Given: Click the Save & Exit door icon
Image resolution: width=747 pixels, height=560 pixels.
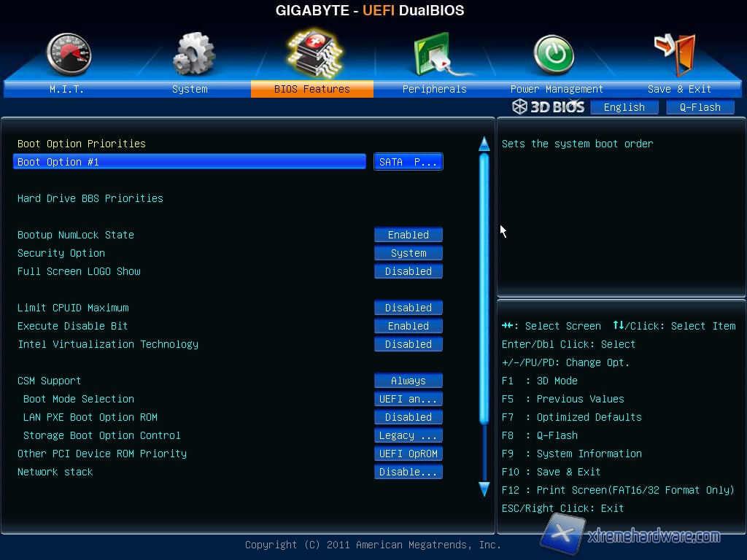Looking at the screenshot, I should click(676, 54).
